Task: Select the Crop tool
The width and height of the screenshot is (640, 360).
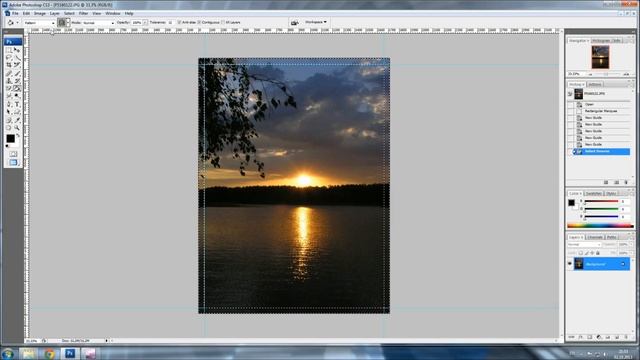Action: pos(9,65)
